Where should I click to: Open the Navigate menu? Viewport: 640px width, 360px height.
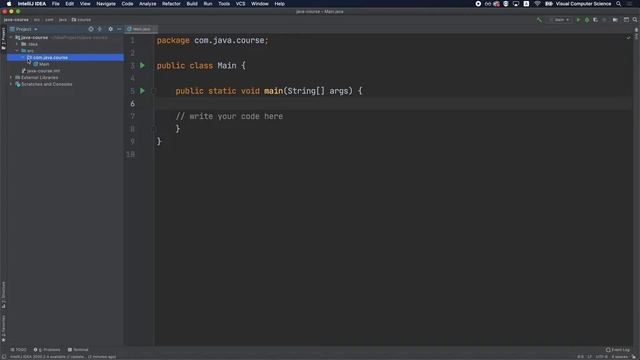[106, 4]
